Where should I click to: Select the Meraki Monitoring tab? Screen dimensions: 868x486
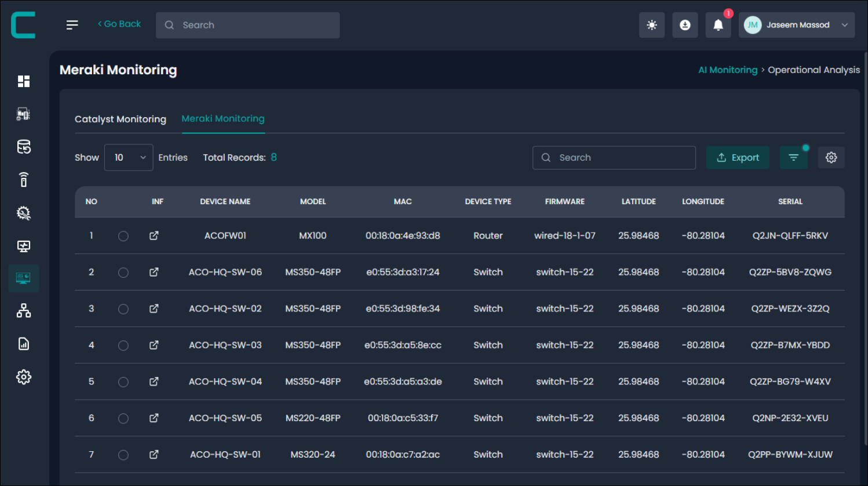tap(223, 118)
